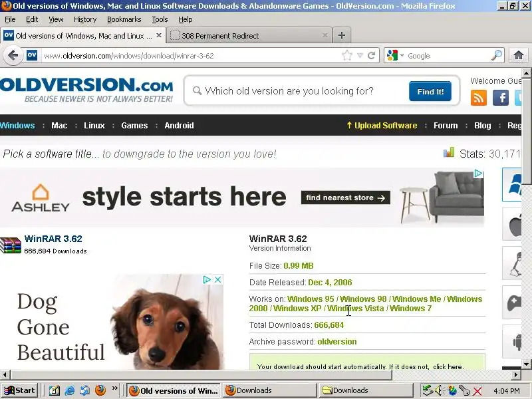The image size is (532, 399).
Task: Click the network tray icon beside Start divider
Action: coord(427,390)
